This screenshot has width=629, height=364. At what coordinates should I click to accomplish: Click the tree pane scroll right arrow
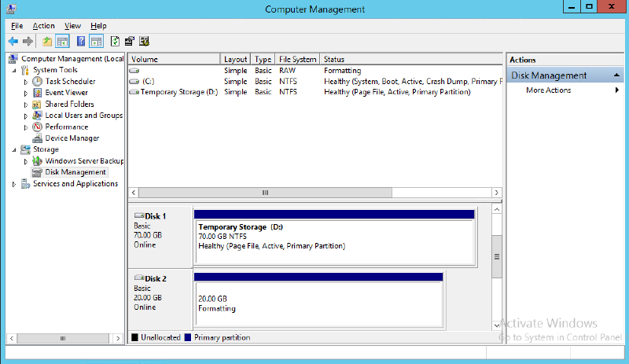click(117, 338)
